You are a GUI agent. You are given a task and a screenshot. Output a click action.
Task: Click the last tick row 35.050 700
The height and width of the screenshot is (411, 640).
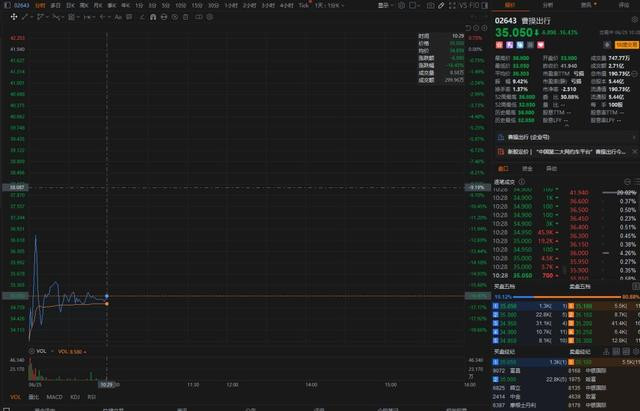coord(527,275)
